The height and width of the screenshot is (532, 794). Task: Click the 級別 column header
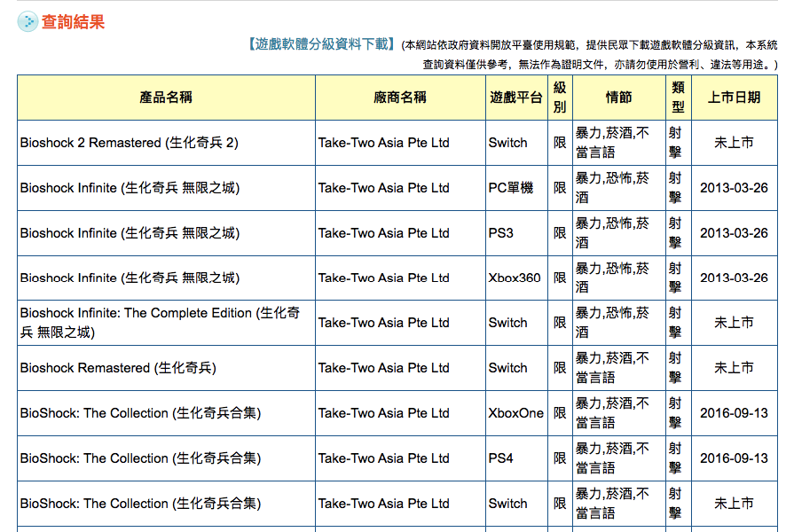tap(560, 98)
